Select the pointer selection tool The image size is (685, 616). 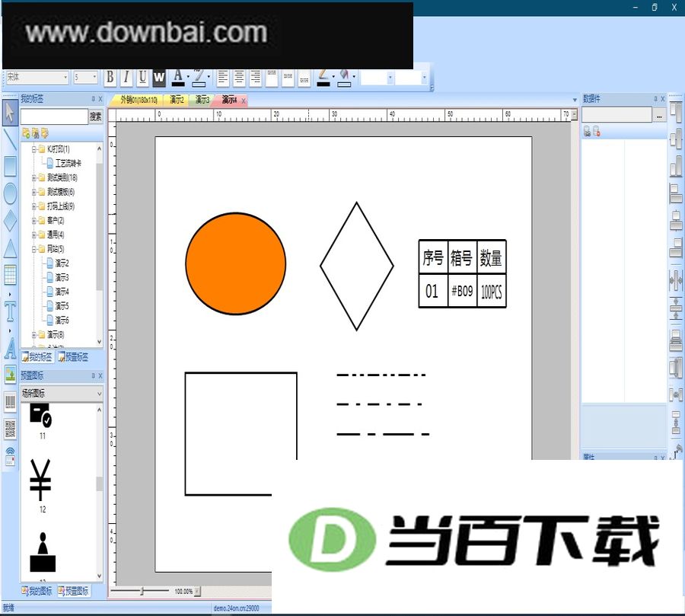[10, 113]
